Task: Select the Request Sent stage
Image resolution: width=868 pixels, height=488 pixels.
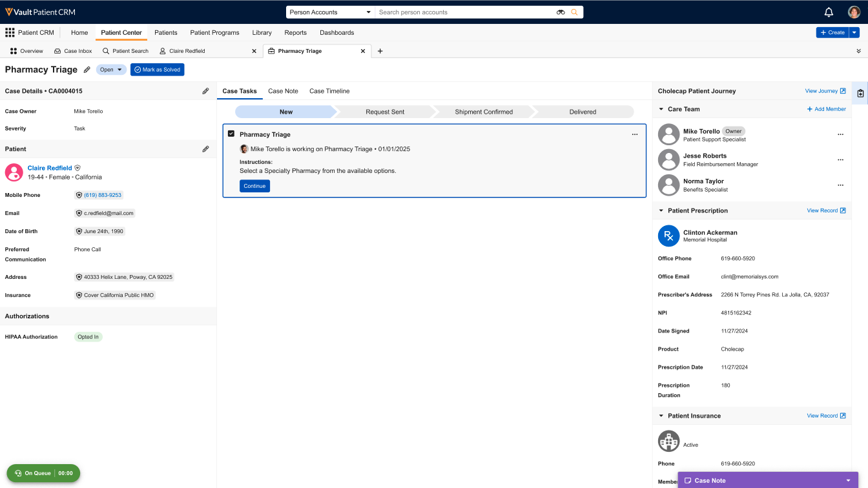Action: tap(385, 112)
